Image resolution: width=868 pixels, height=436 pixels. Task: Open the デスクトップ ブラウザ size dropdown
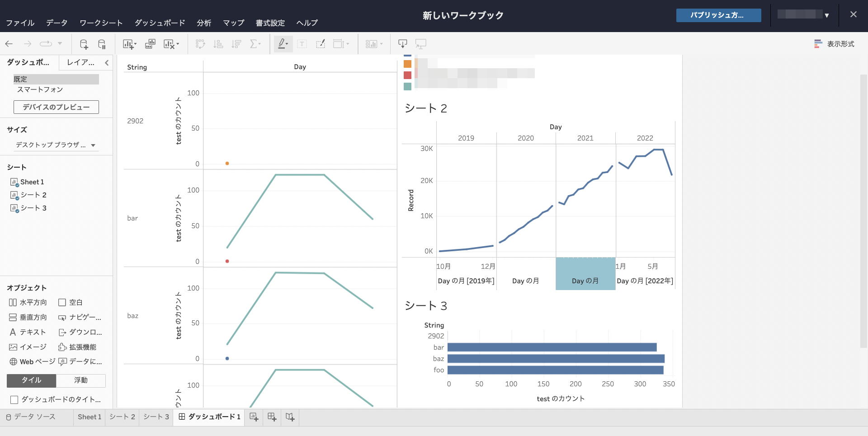[56, 145]
